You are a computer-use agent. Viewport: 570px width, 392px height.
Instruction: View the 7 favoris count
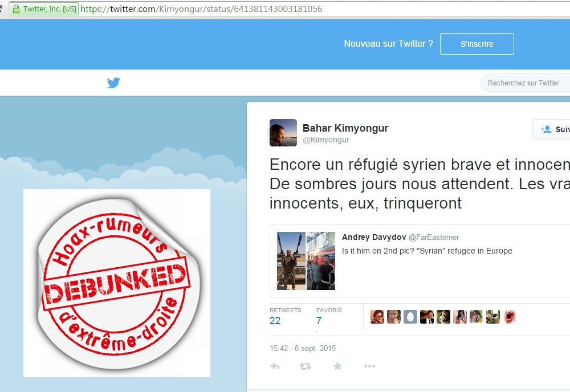tap(319, 320)
